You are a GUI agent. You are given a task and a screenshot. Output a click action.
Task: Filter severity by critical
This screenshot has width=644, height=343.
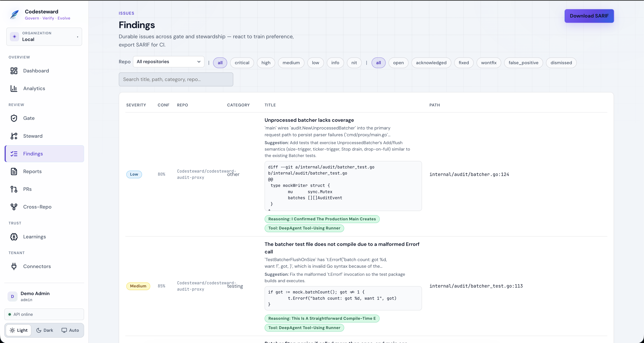[x=242, y=63]
